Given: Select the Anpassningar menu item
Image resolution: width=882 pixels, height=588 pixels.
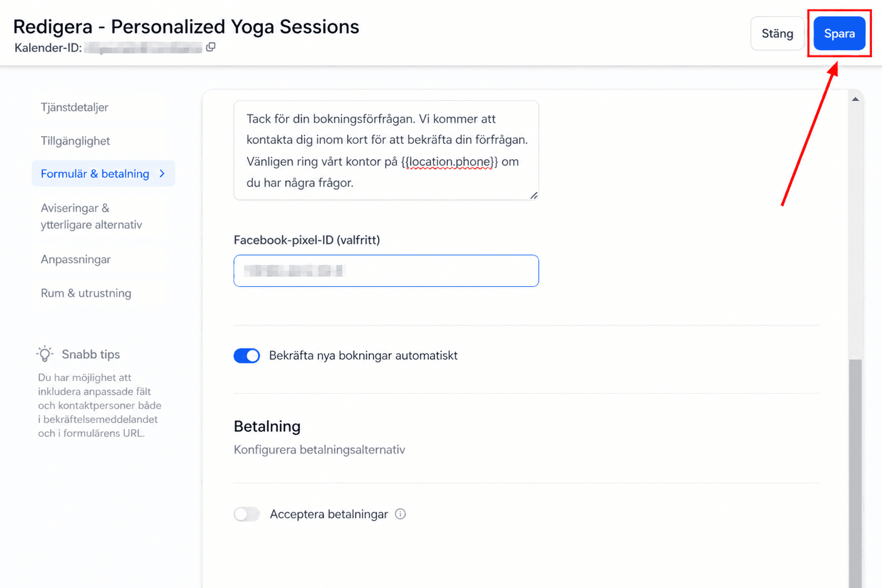Looking at the screenshot, I should click(x=76, y=259).
